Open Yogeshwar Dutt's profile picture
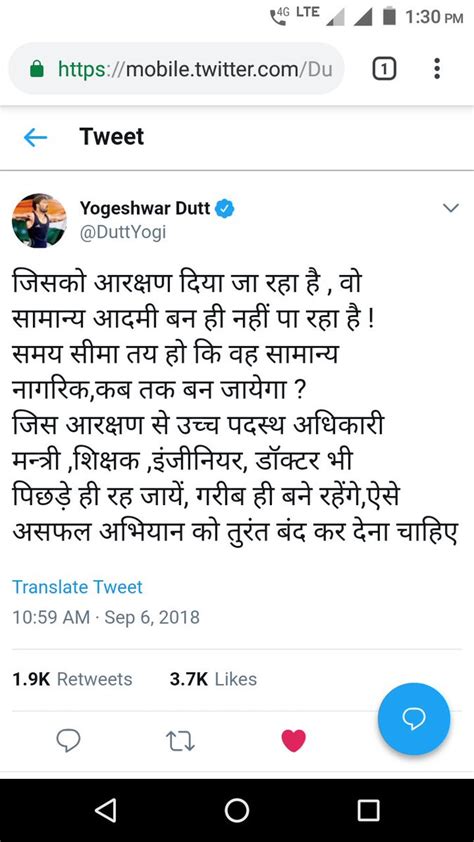474x842 pixels. pyautogui.click(x=39, y=221)
